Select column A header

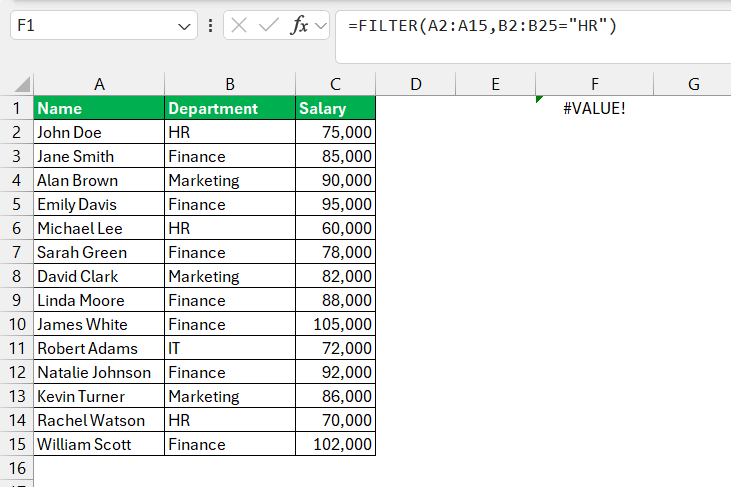click(99, 84)
